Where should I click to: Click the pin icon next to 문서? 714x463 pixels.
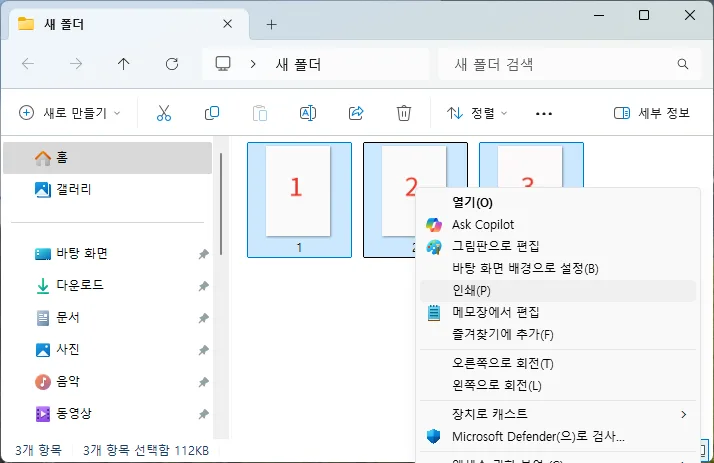[204, 318]
